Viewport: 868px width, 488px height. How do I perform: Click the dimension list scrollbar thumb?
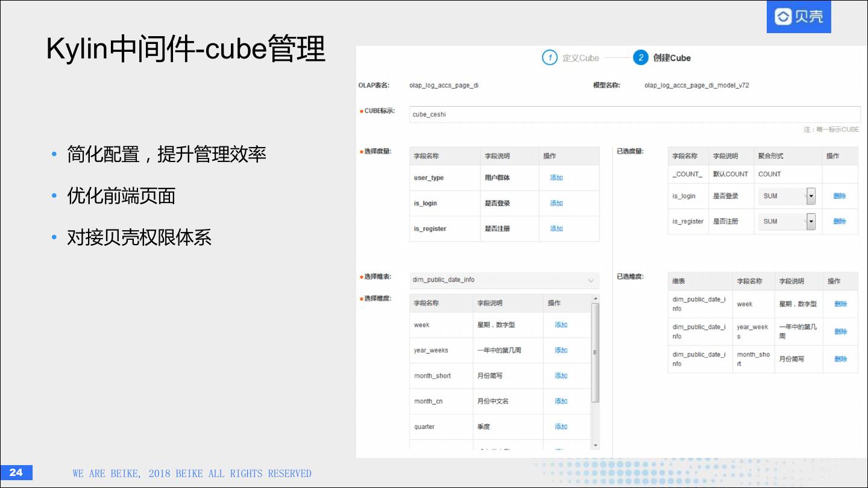click(x=596, y=352)
